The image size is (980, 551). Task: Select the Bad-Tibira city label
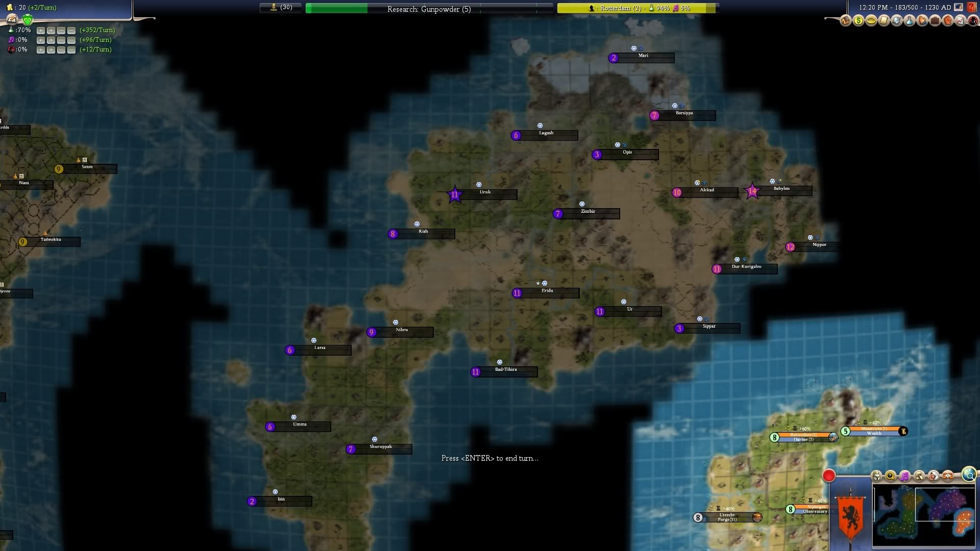pyautogui.click(x=504, y=372)
